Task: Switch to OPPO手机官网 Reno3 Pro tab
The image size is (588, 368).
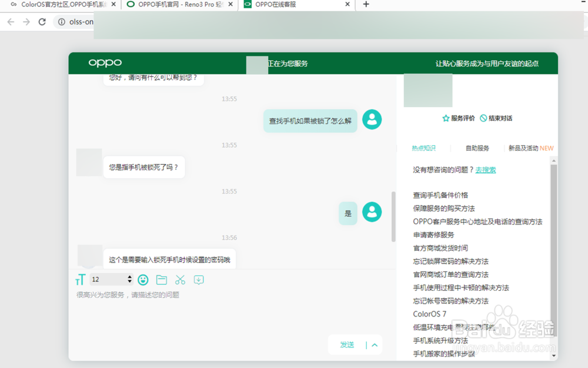Action: pos(179,5)
